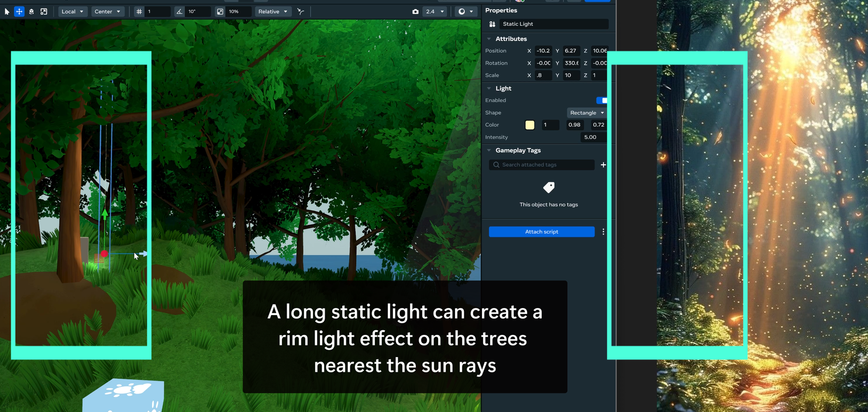Click the angle snap icon
This screenshot has width=868, height=412.
pyautogui.click(x=179, y=12)
